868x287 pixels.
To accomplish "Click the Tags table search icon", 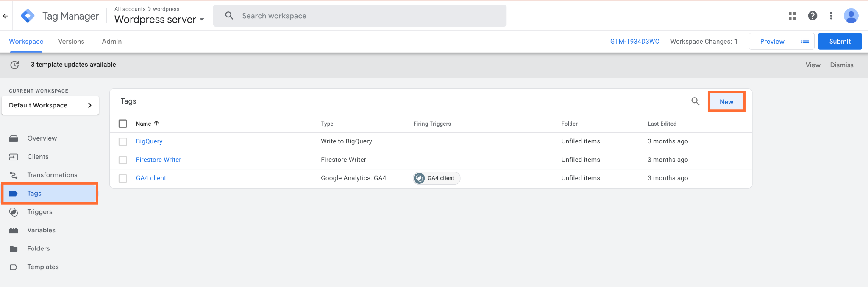I will [695, 101].
